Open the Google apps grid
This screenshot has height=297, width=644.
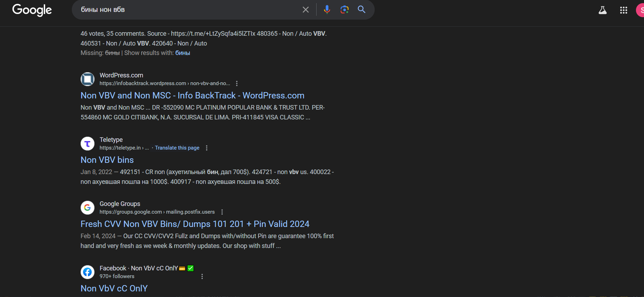(x=623, y=10)
